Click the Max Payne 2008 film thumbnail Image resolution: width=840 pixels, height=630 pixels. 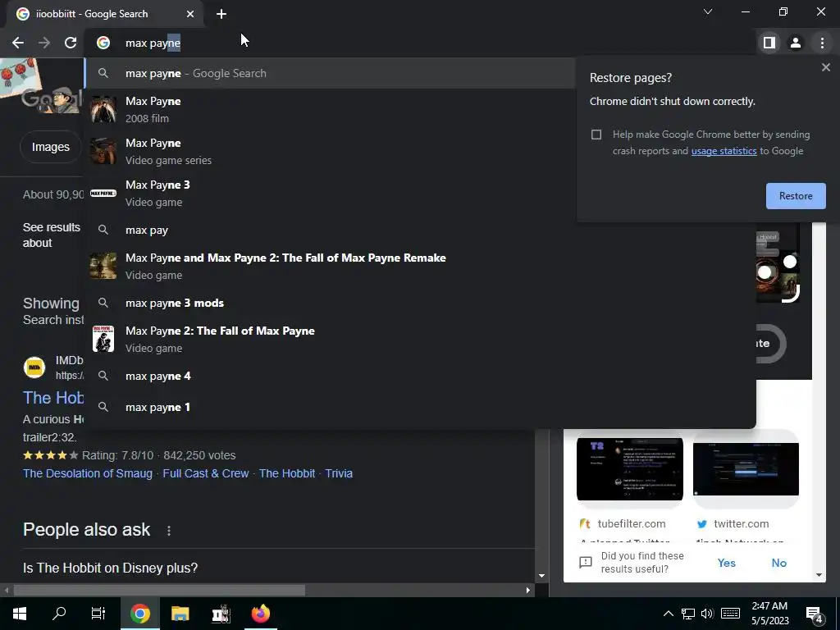(x=103, y=109)
